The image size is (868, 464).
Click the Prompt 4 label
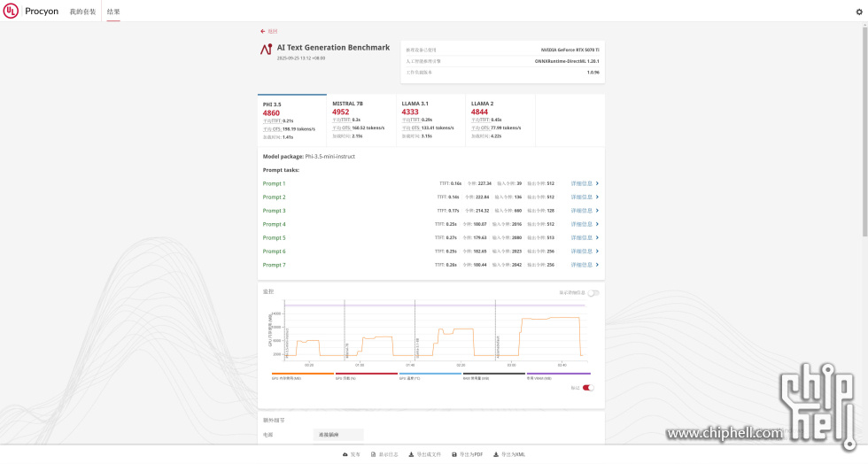point(274,224)
